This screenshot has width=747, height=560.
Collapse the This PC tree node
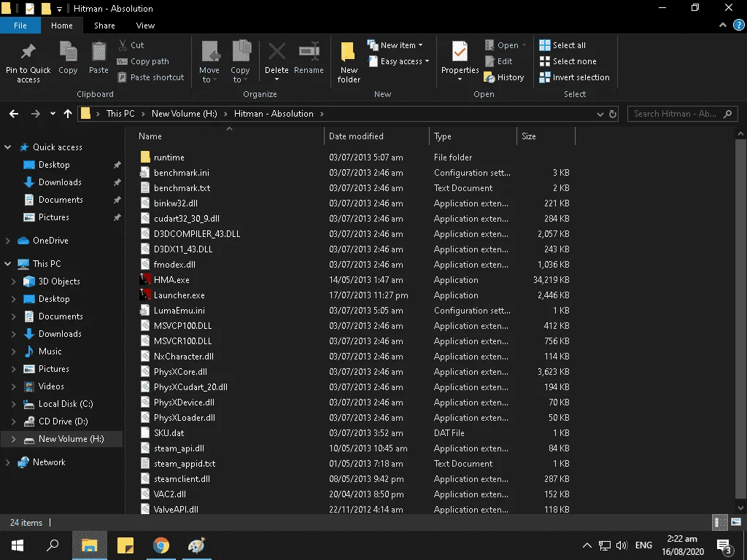pos(7,263)
